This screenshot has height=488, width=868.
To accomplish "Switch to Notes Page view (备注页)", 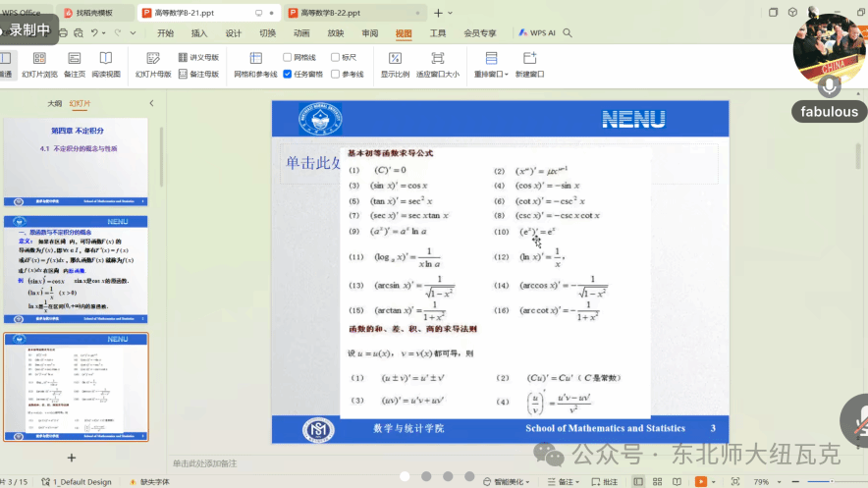I will [x=75, y=65].
